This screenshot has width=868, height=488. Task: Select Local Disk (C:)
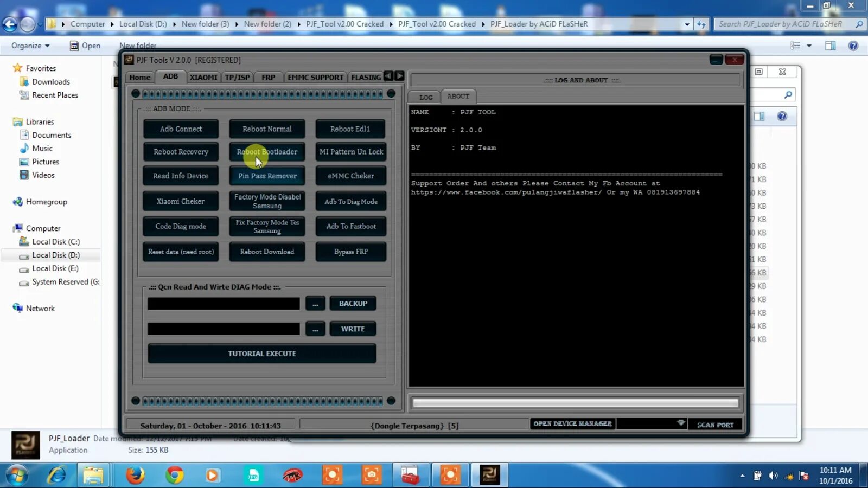click(x=56, y=242)
